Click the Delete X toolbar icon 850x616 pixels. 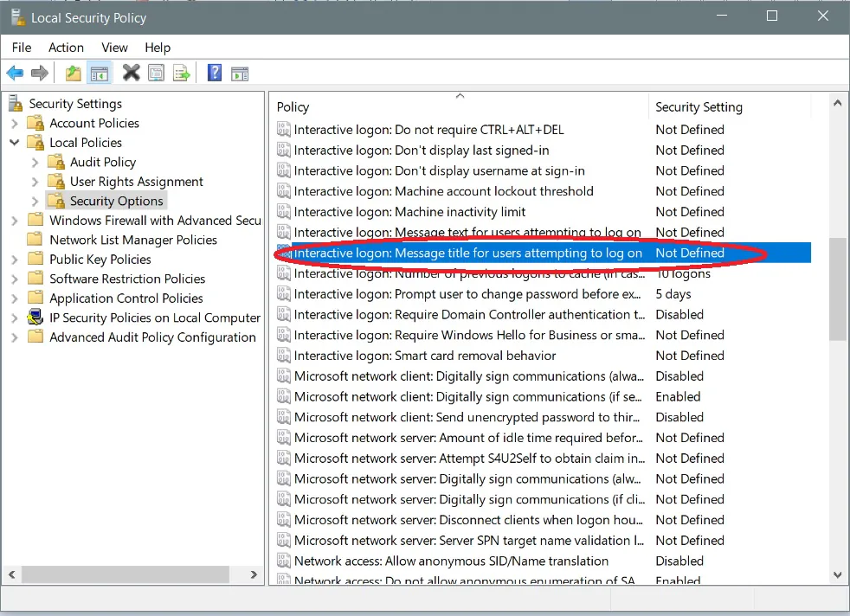point(131,73)
